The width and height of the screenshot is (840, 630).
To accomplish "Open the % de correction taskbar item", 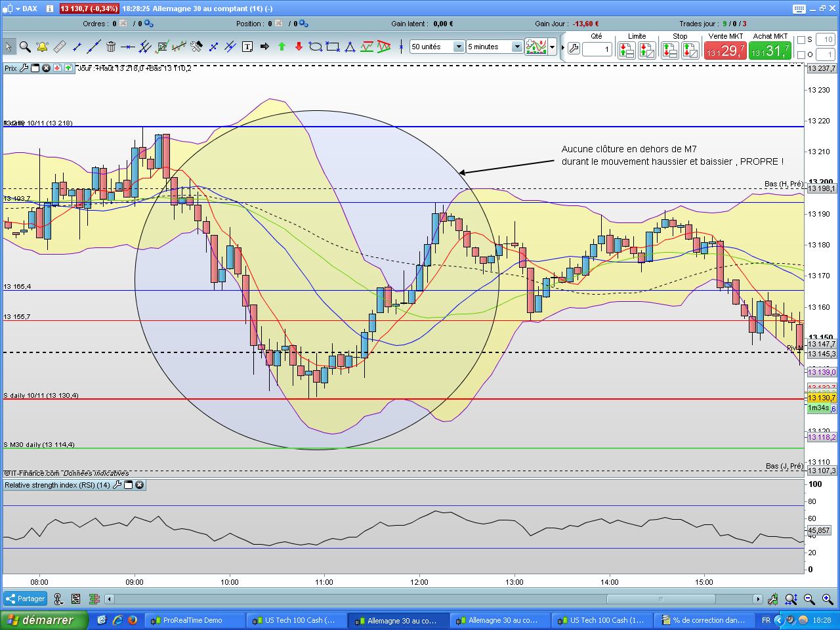I will pos(703,620).
